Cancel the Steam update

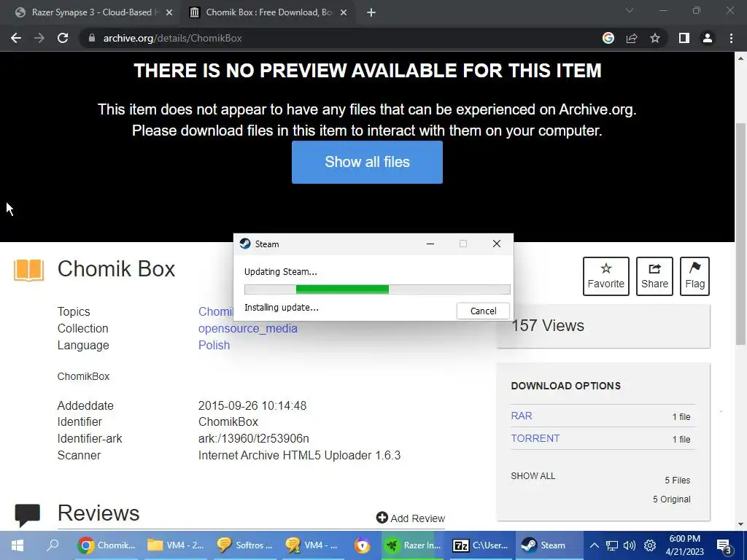pos(483,311)
